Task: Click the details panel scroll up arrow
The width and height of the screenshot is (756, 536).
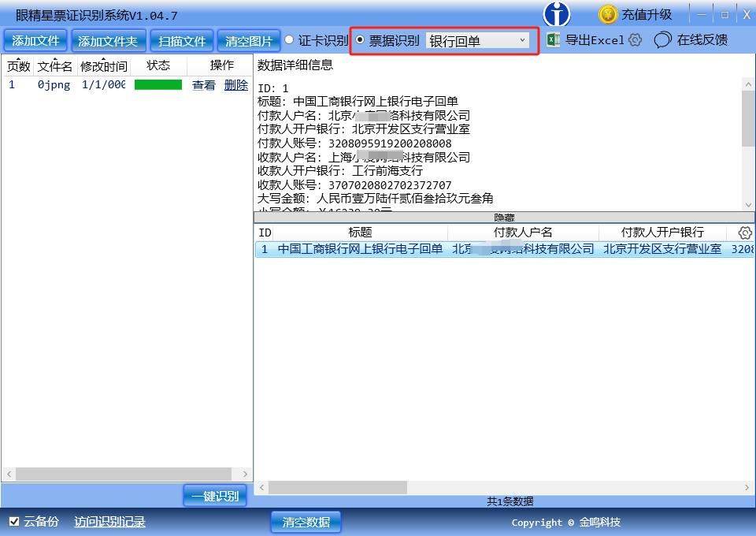Action: [748, 84]
